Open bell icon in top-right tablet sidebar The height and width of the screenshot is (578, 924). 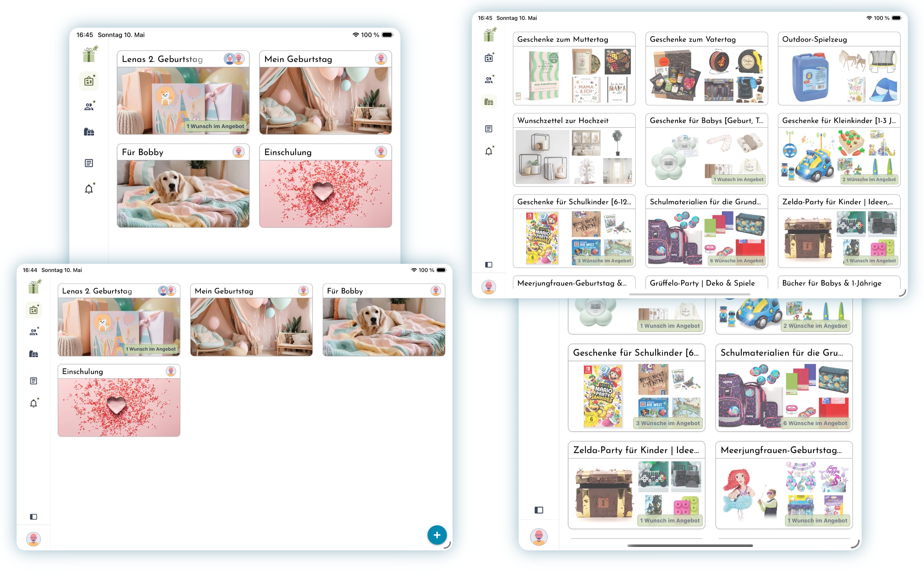(489, 151)
